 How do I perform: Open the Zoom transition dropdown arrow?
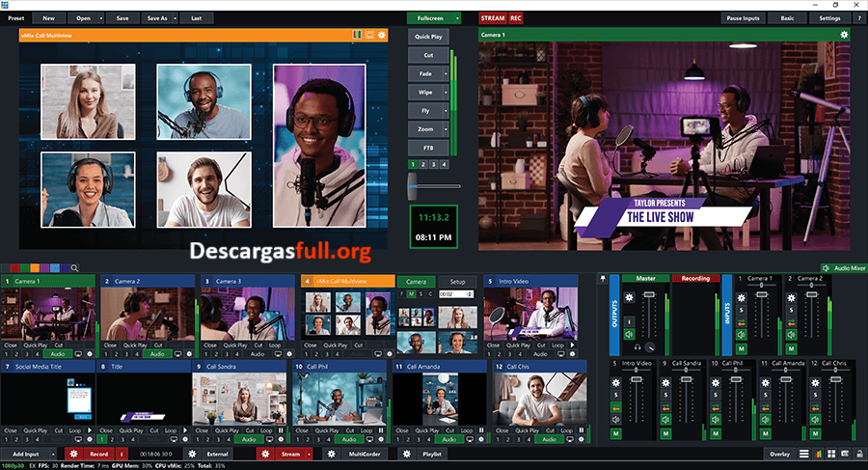[x=446, y=129]
